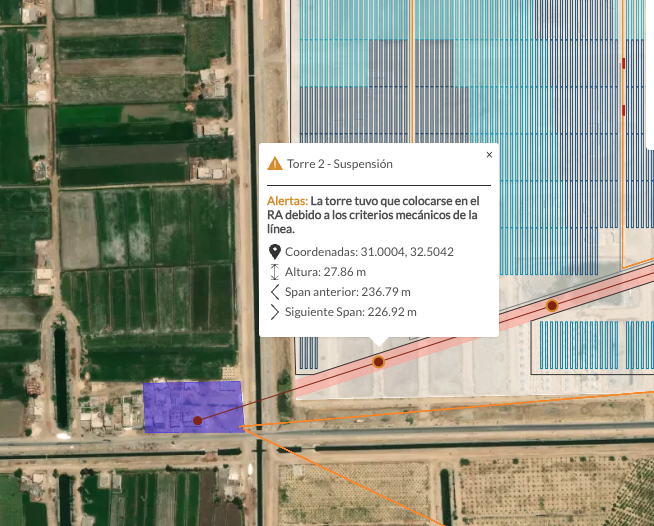Select the red marker inside the purple area
Image resolution: width=654 pixels, height=526 pixels.
[x=198, y=421]
